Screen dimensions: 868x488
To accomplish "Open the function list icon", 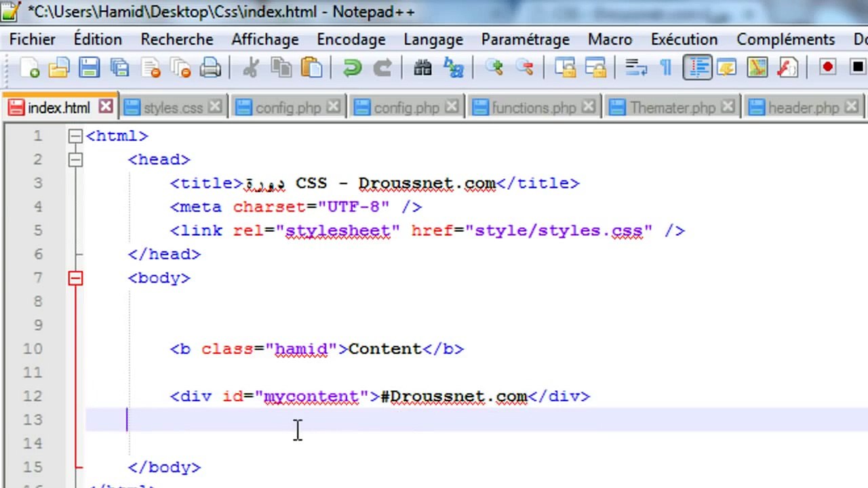I will (787, 68).
